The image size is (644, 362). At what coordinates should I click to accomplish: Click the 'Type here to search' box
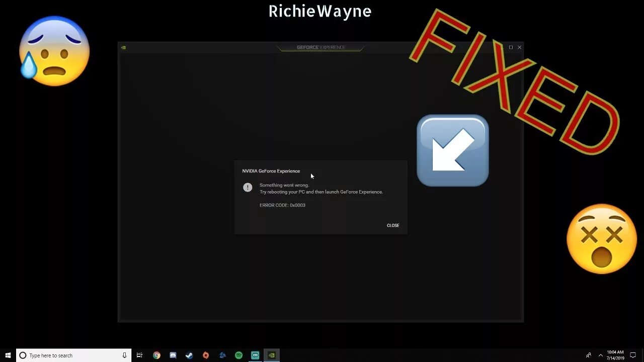73,355
